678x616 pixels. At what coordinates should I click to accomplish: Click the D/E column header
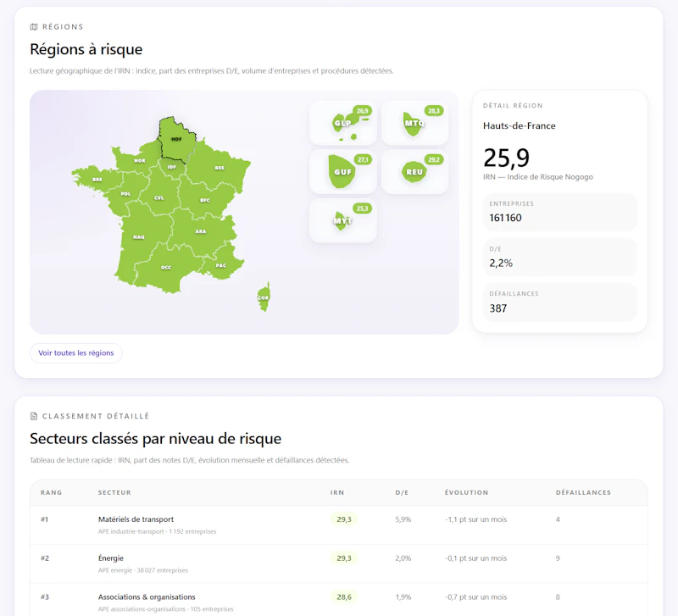click(x=402, y=492)
